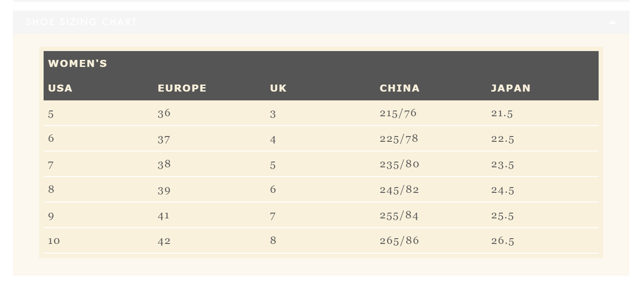
Task: Click the UK column header
Action: [x=278, y=88]
